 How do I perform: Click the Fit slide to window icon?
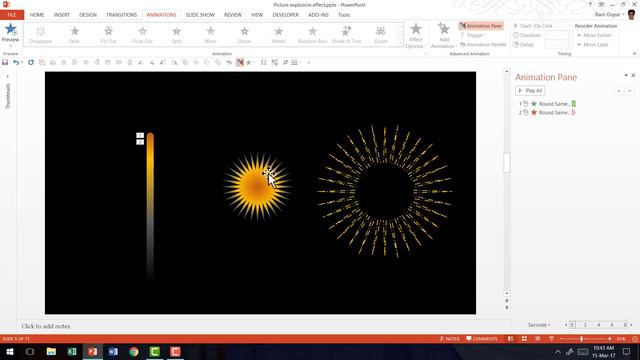coord(635,339)
